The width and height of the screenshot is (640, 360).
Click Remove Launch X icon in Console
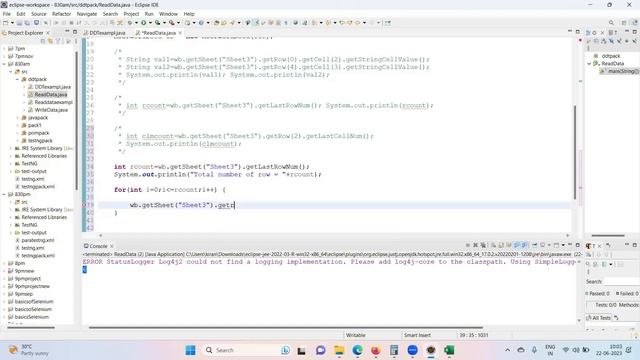476,245
